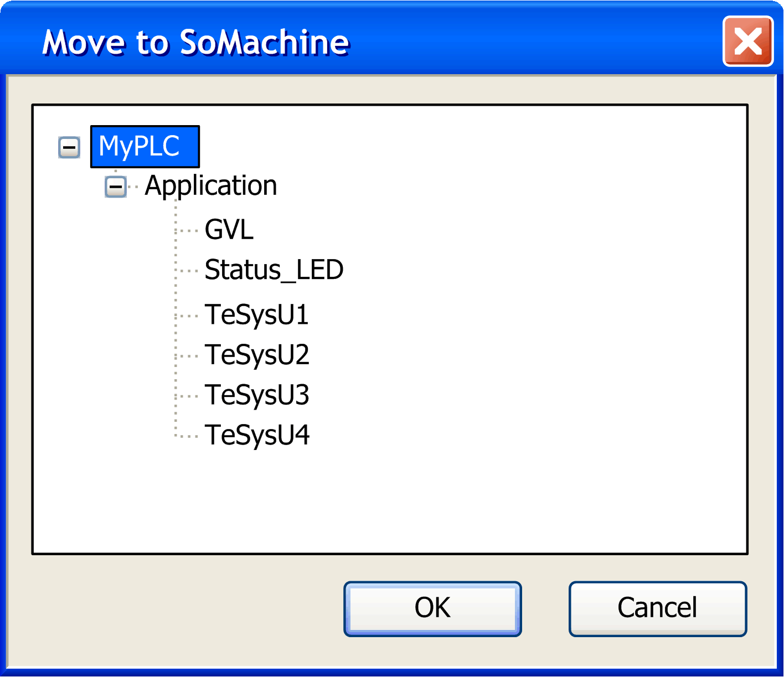The width and height of the screenshot is (784, 677).
Task: Click the dotted connector before Status_LED
Action: pyautogui.click(x=187, y=271)
